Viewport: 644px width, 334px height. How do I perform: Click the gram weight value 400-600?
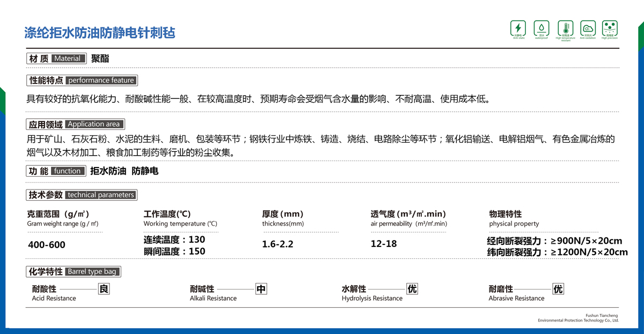pyautogui.click(x=46, y=245)
